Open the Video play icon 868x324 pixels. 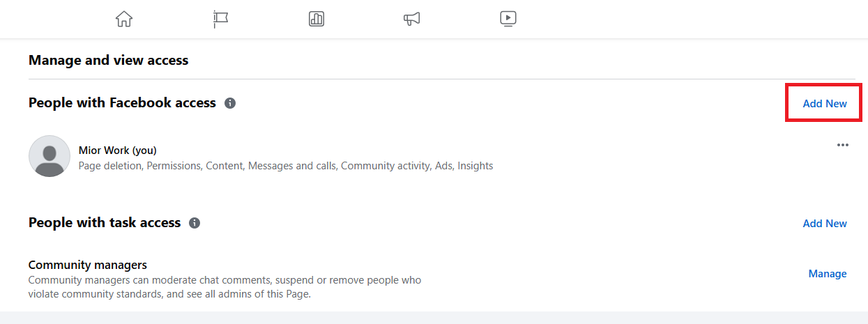click(508, 19)
